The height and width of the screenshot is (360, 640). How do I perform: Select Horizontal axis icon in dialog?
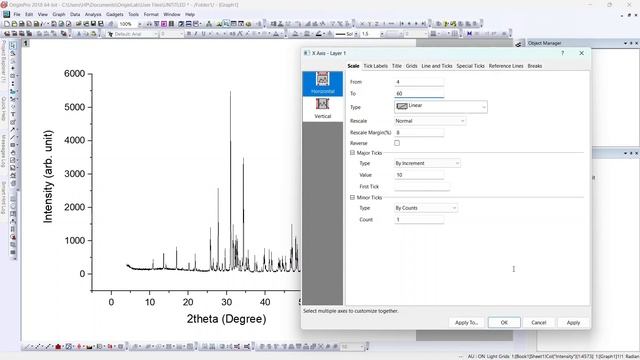tap(322, 83)
